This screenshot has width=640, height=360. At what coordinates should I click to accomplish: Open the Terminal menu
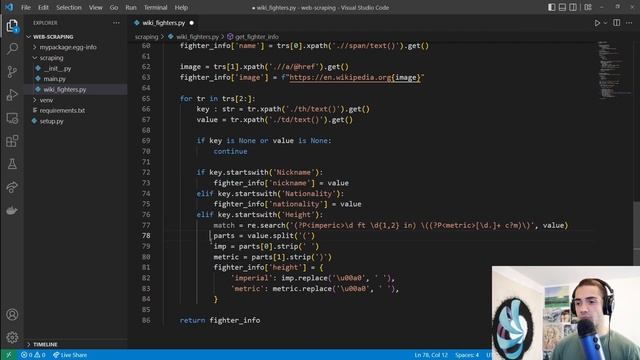[156, 7]
